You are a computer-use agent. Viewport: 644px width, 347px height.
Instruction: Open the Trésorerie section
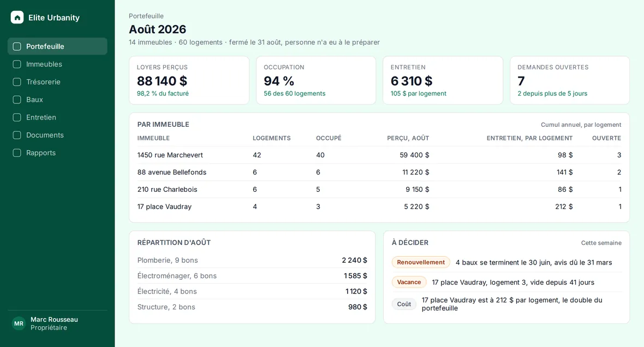(57, 82)
